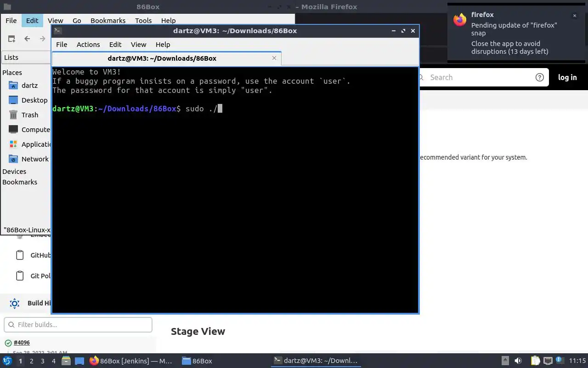Switch to workspace 3
This screenshot has height=368, width=588.
[42, 361]
